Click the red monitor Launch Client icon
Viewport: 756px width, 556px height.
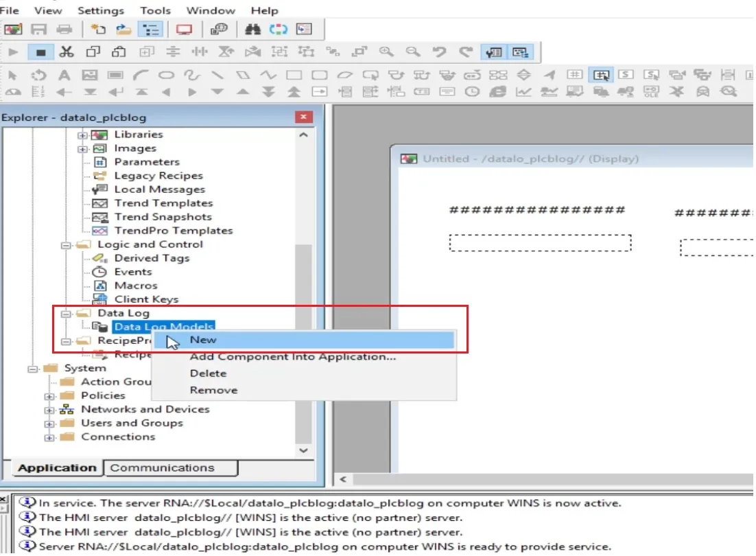(x=184, y=29)
